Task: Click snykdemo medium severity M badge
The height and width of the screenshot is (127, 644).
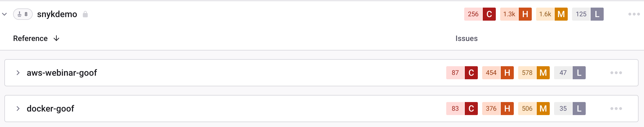Action: tap(561, 14)
